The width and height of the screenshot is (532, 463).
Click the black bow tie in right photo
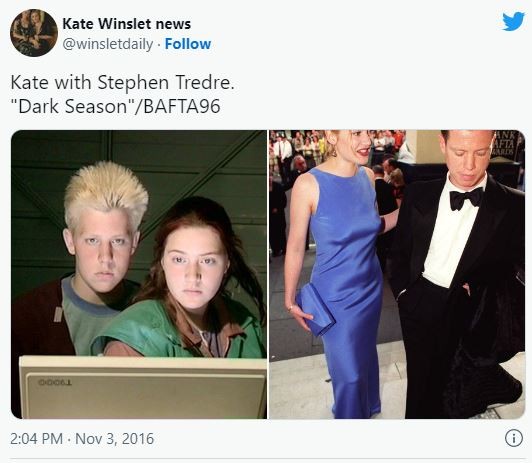pos(466,198)
